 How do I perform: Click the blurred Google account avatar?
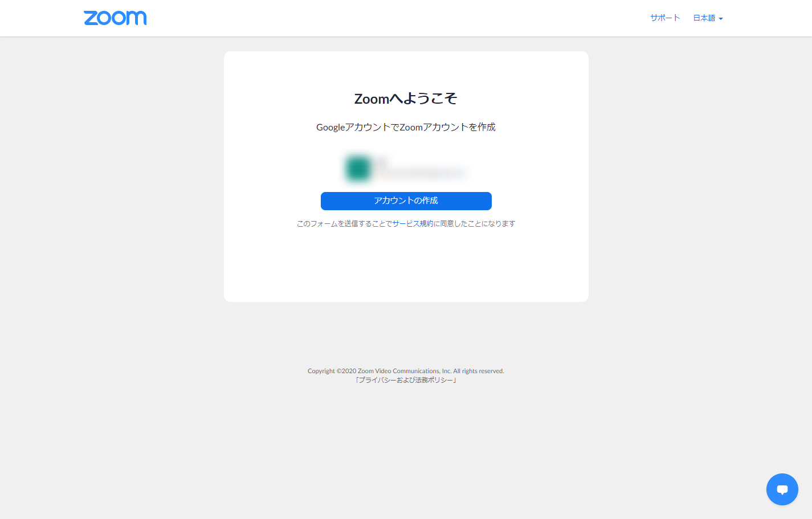pyautogui.click(x=358, y=169)
